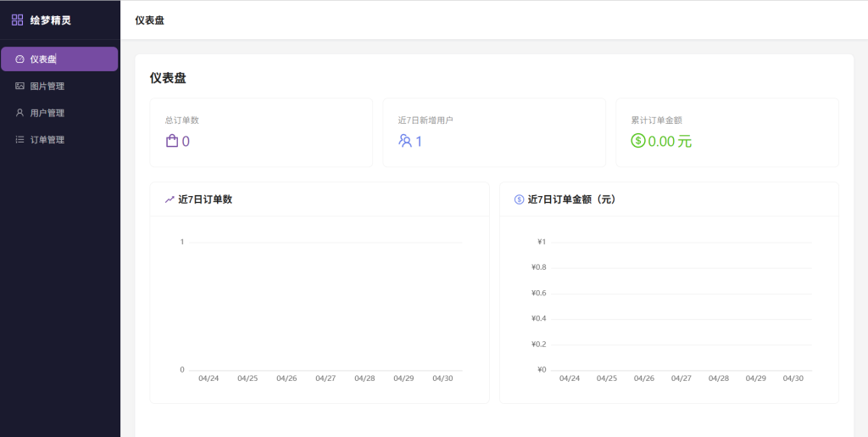Click the 0.00 元 cumulative order amount
This screenshot has width=868, height=437.
tap(670, 142)
